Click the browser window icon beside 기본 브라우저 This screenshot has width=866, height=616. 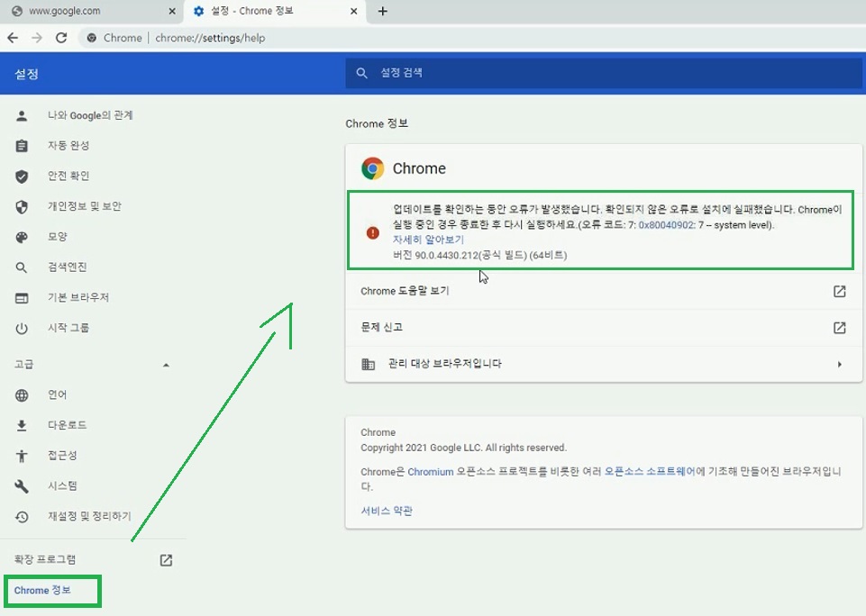click(22, 298)
